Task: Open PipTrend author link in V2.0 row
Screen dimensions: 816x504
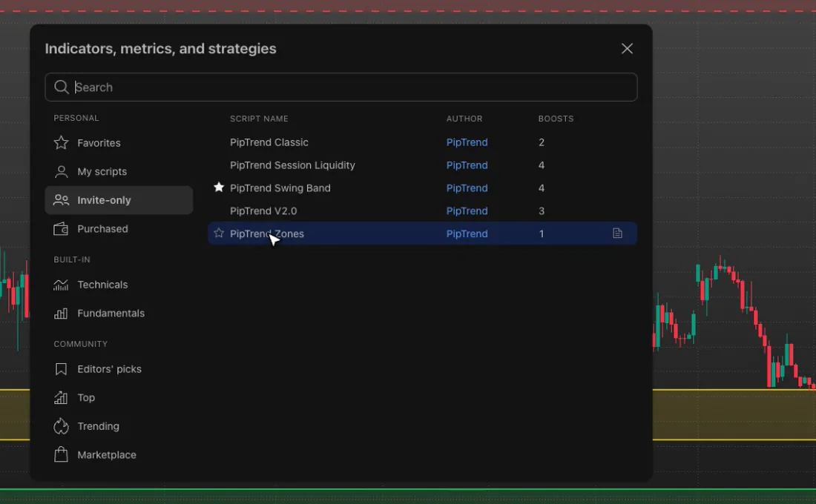Action: tap(467, 211)
